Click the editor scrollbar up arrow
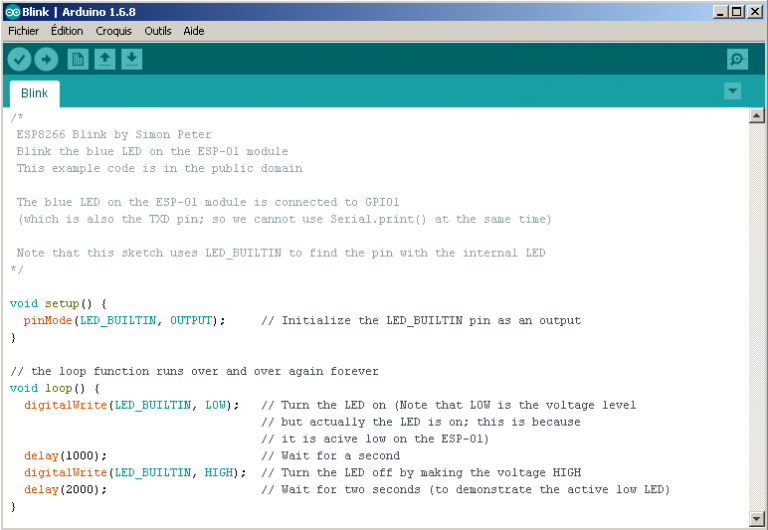This screenshot has height=530, width=768. click(757, 116)
